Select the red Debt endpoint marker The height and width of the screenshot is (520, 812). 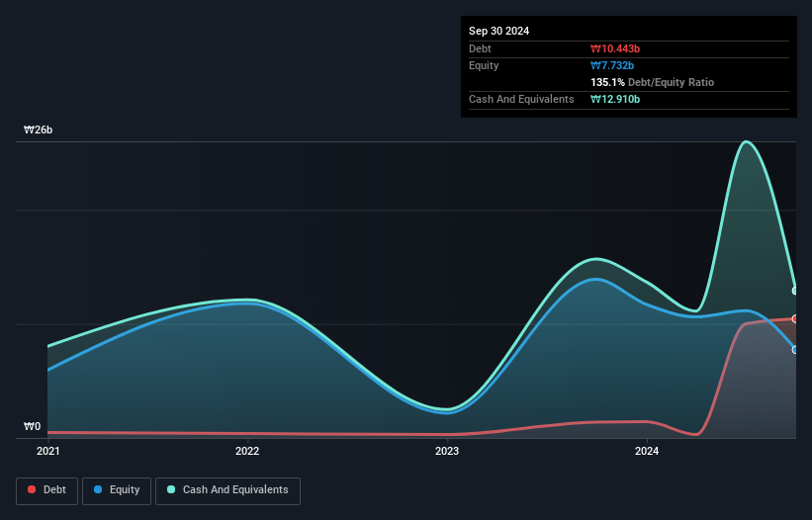(x=795, y=318)
